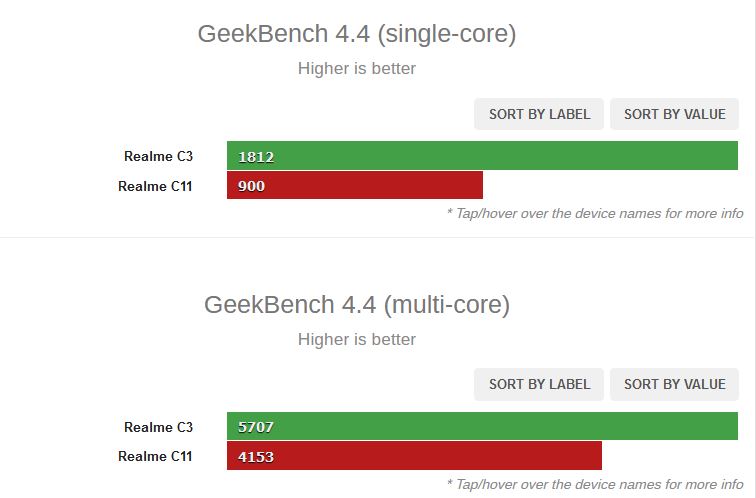The image size is (756, 498).
Task: Select the green multi-core Realme C3 bar
Action: pyautogui.click(x=482, y=426)
